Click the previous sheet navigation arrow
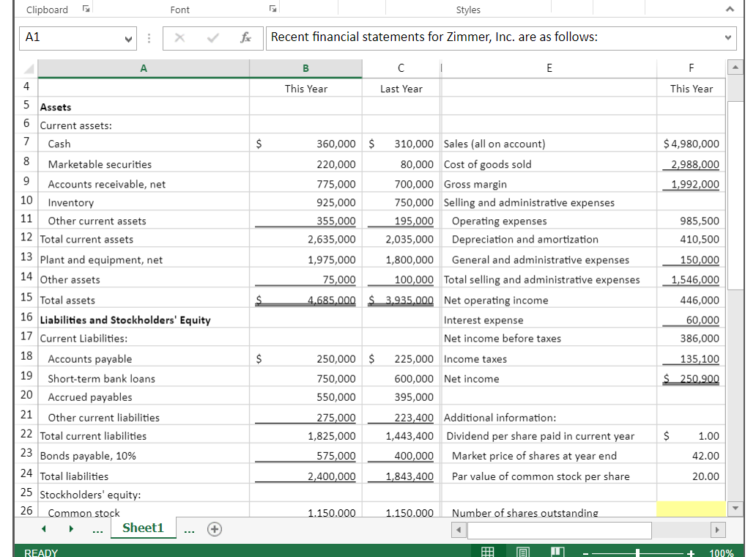 point(43,528)
